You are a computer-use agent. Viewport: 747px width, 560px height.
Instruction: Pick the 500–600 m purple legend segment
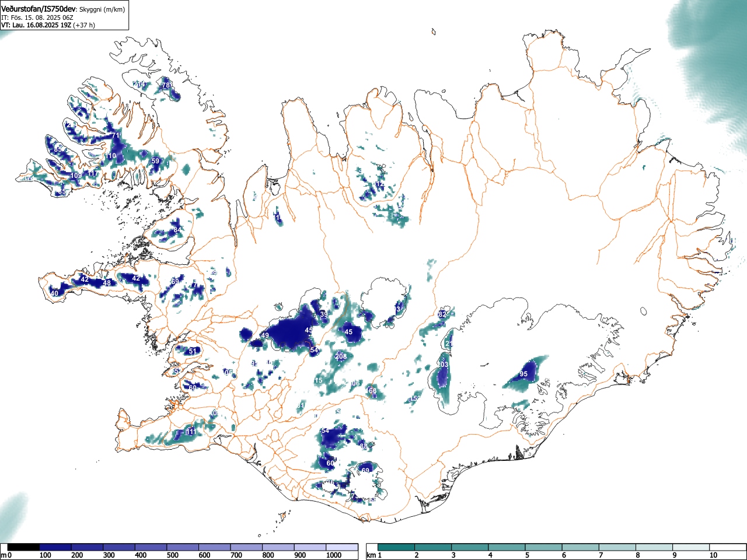(183, 547)
